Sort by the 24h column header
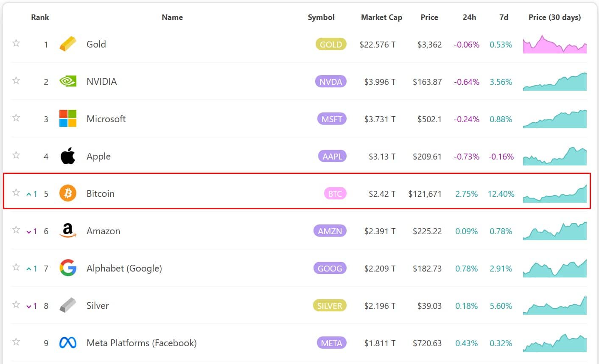The image size is (599, 364). click(469, 17)
